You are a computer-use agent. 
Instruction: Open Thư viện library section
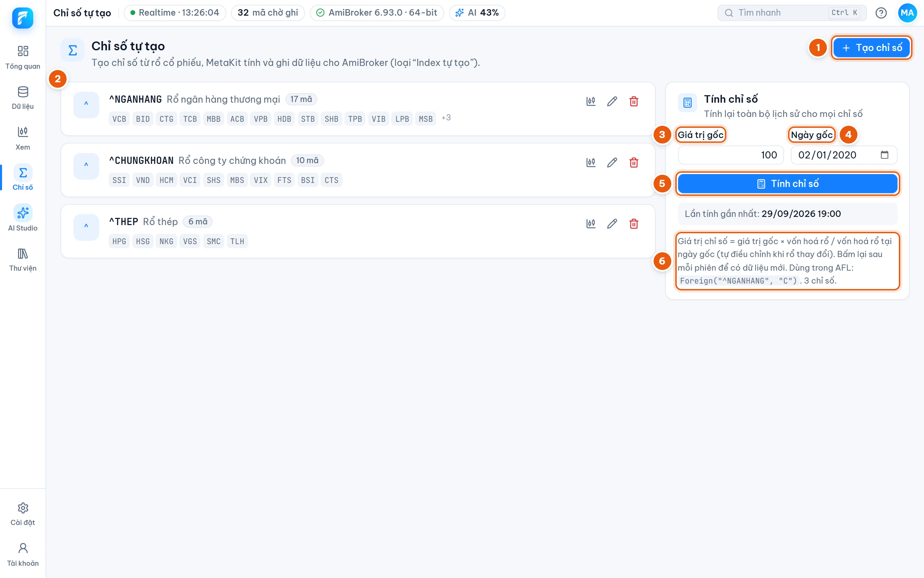(x=22, y=259)
